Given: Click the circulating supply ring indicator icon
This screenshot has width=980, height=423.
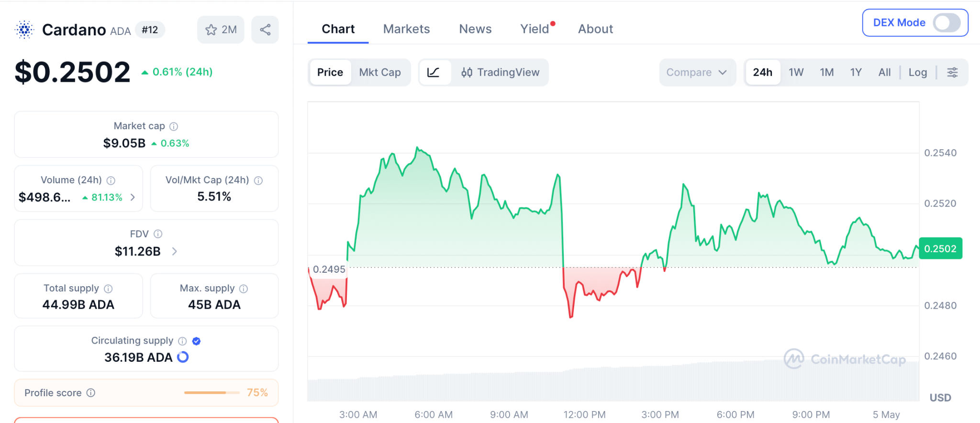Looking at the screenshot, I should pos(183,357).
